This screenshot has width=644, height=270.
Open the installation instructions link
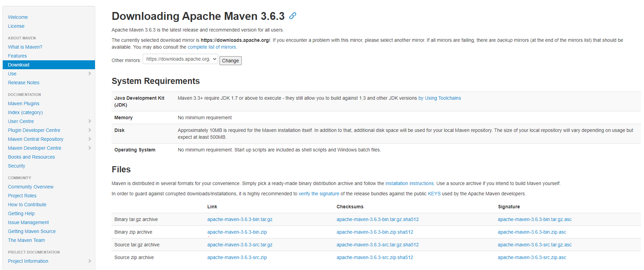coord(410,183)
